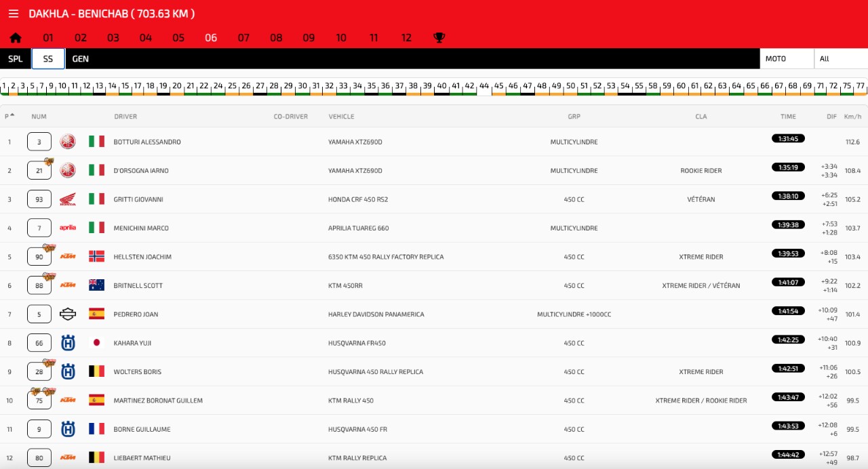The height and width of the screenshot is (469, 868).
Task: Click Spanish flag for Pedrero Joan
Action: pos(96,314)
